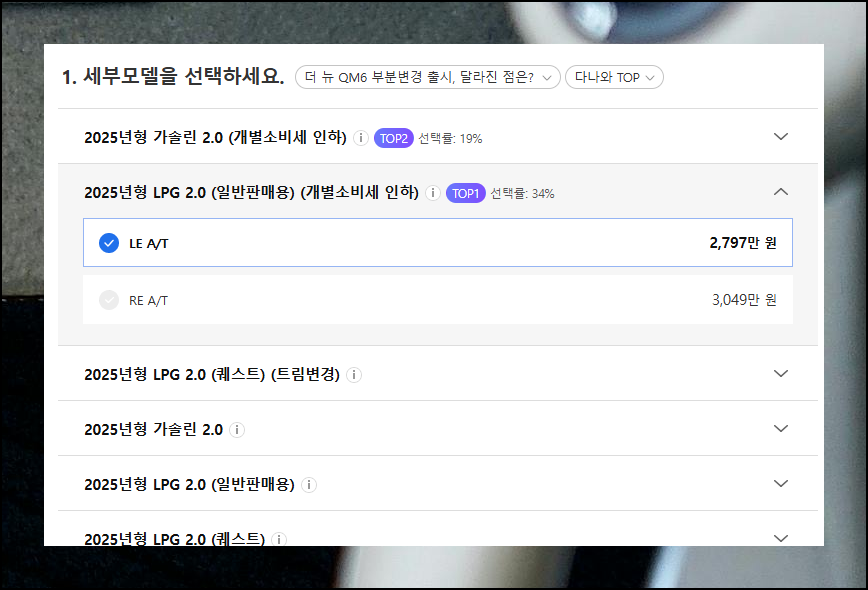Open the 다나와 TOP dropdown
Image resolution: width=868 pixels, height=590 pixels.
point(614,77)
